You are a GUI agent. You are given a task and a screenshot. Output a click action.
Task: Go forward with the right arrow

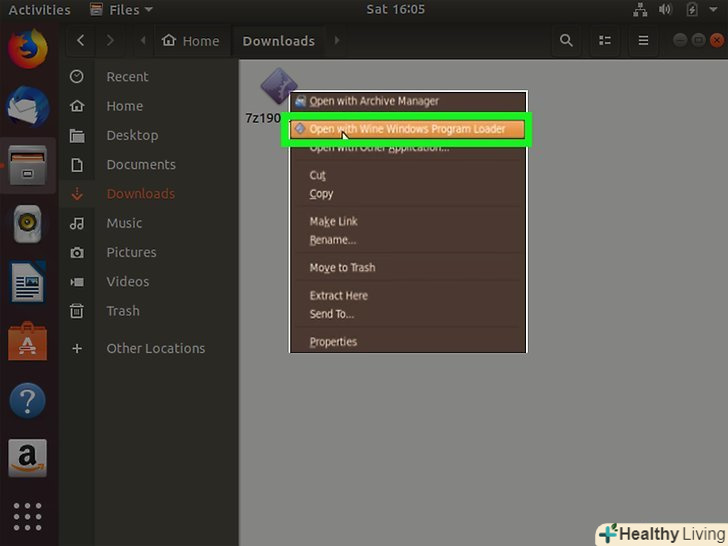110,40
